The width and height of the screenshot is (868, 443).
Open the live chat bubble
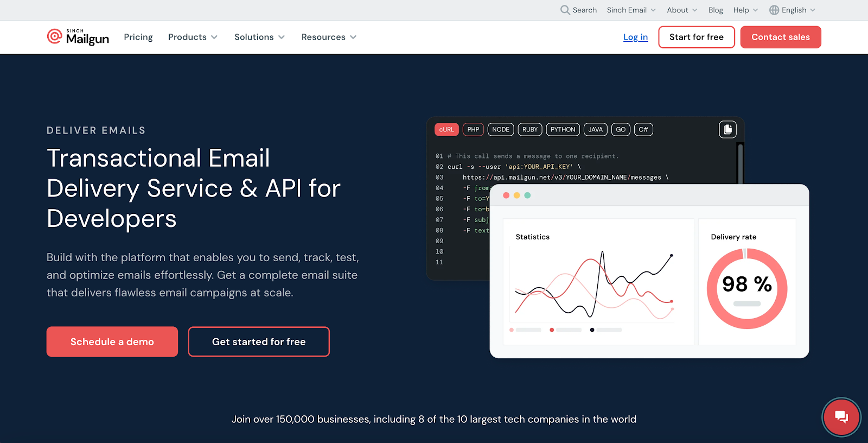tap(841, 417)
